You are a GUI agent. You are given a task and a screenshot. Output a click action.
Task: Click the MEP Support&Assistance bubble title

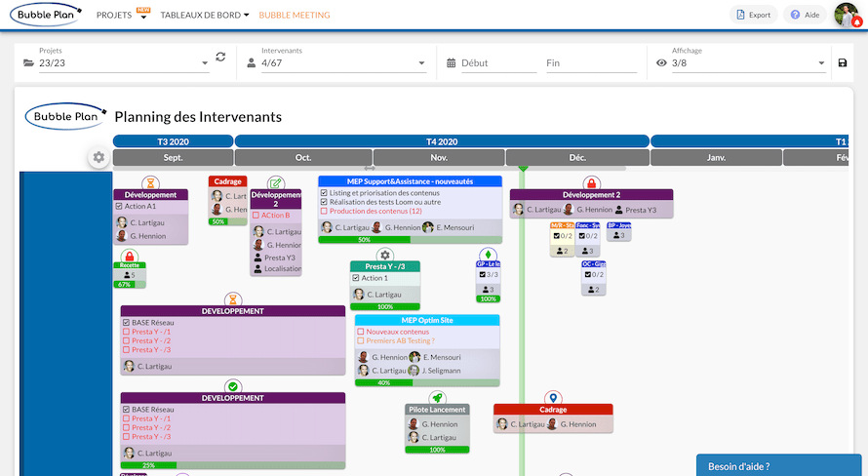(x=411, y=181)
